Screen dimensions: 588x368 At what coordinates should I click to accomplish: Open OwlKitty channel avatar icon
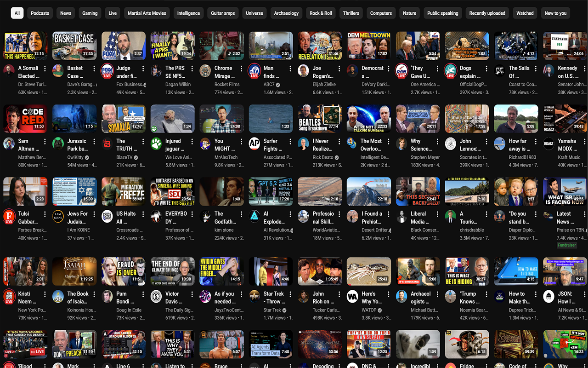pyautogui.click(x=58, y=144)
